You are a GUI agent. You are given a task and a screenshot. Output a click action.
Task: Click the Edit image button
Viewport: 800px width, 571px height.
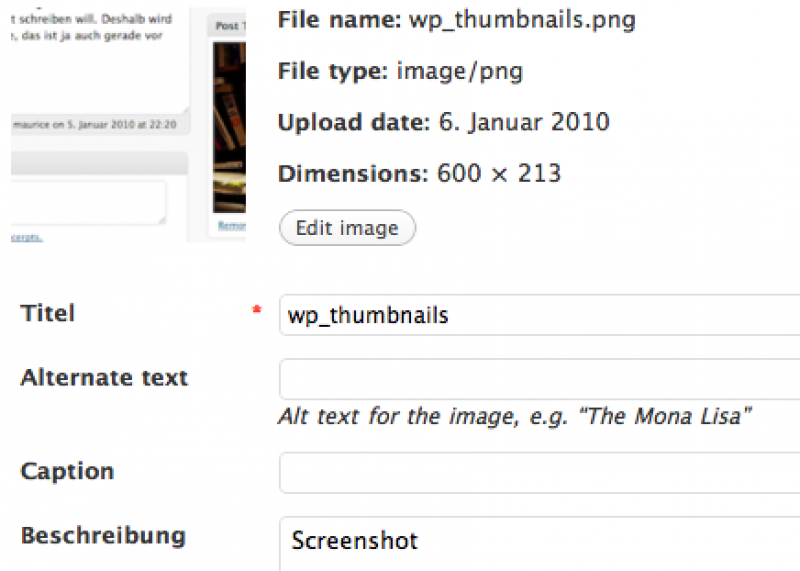click(347, 228)
